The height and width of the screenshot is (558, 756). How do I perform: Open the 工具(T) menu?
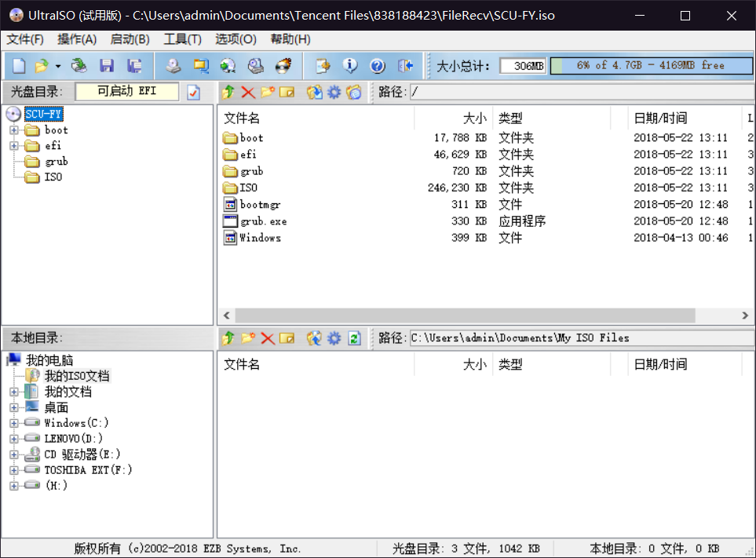click(x=182, y=39)
